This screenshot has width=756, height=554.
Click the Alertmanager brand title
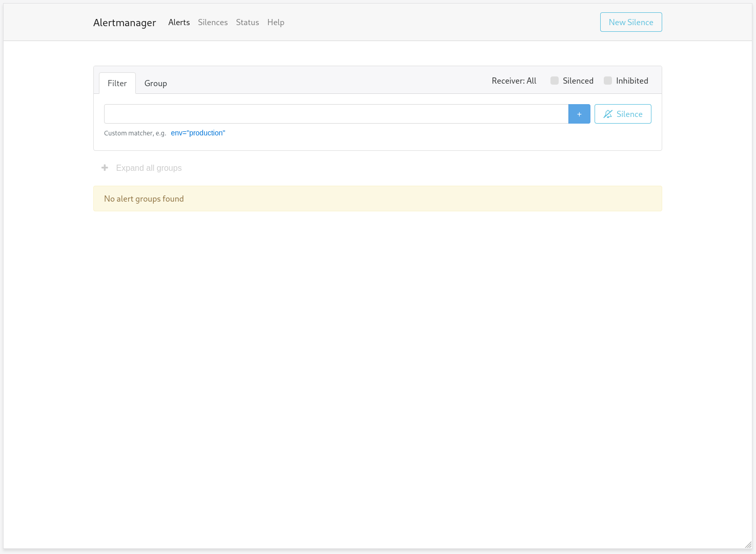(x=125, y=23)
